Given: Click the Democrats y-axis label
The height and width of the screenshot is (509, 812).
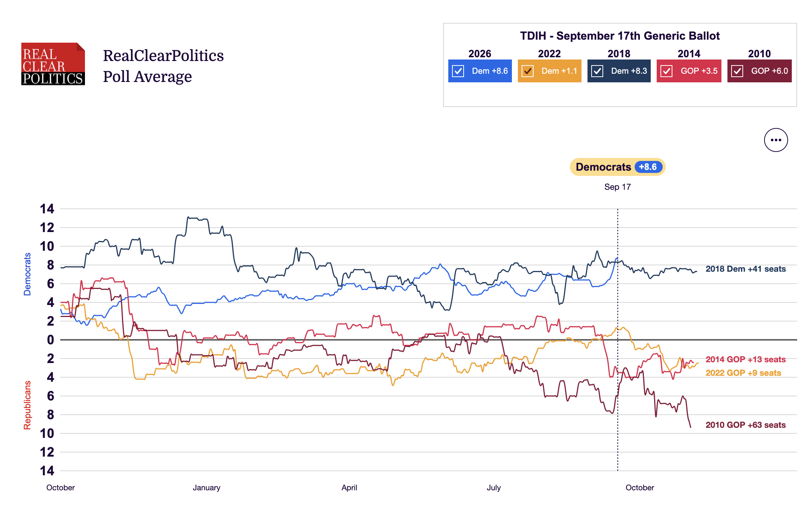Looking at the screenshot, I should pos(27,274).
